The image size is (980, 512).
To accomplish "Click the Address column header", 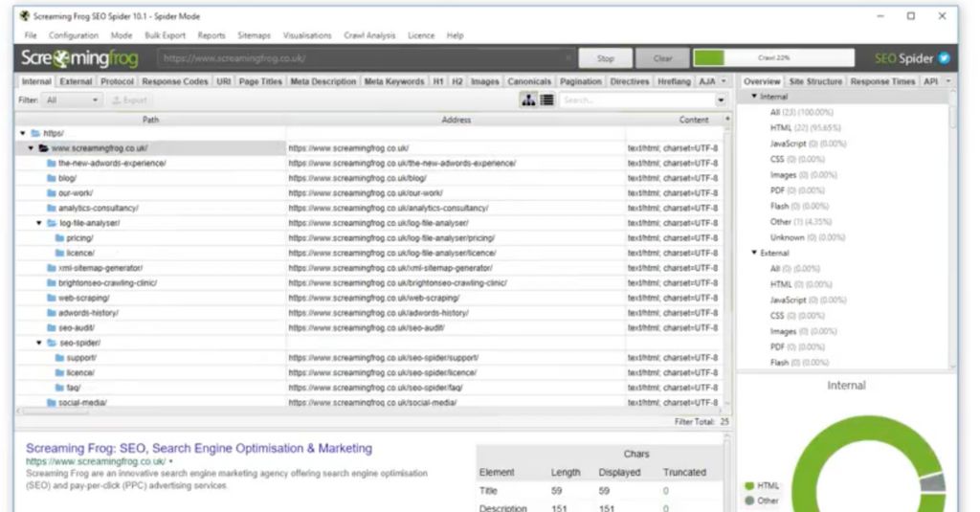I will (457, 120).
